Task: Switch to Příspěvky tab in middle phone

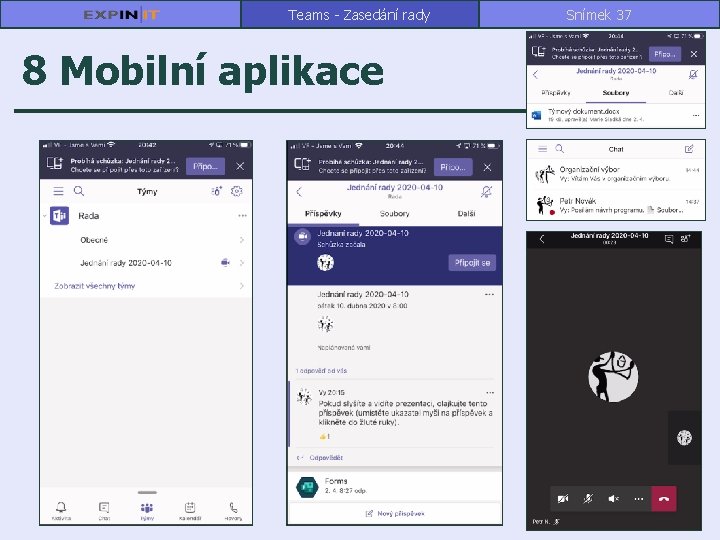Action: click(x=323, y=214)
